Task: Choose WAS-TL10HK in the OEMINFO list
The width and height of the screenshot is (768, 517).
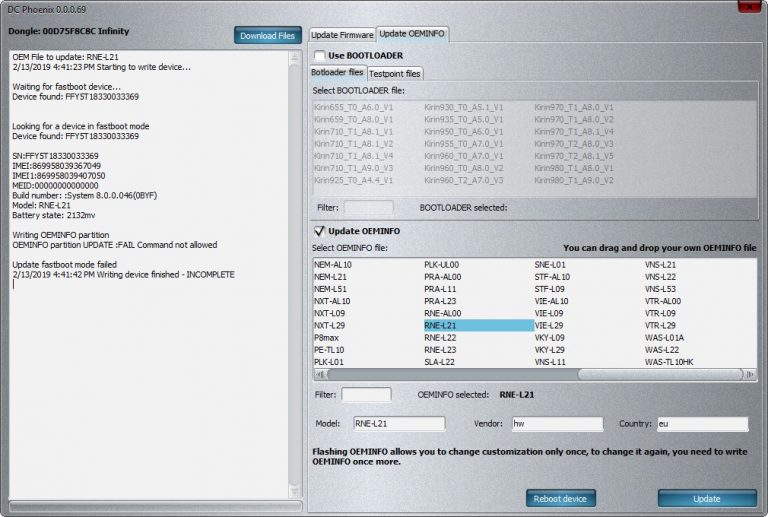Action: [x=669, y=362]
